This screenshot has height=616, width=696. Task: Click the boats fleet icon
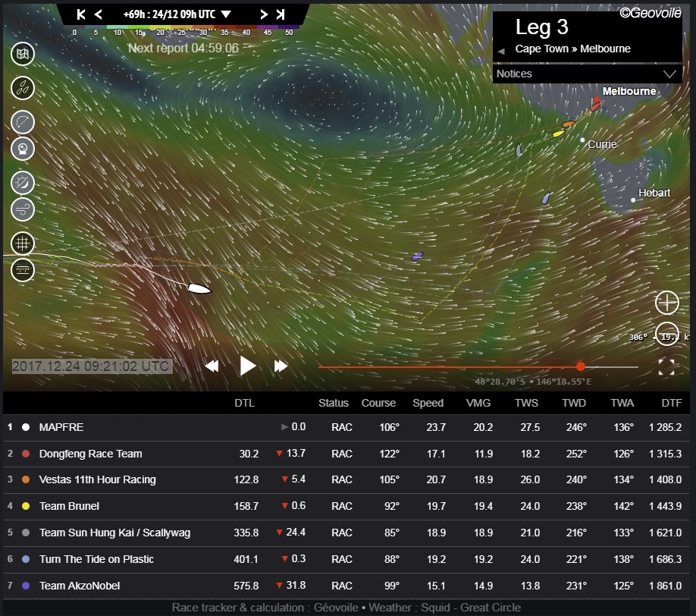[x=23, y=87]
